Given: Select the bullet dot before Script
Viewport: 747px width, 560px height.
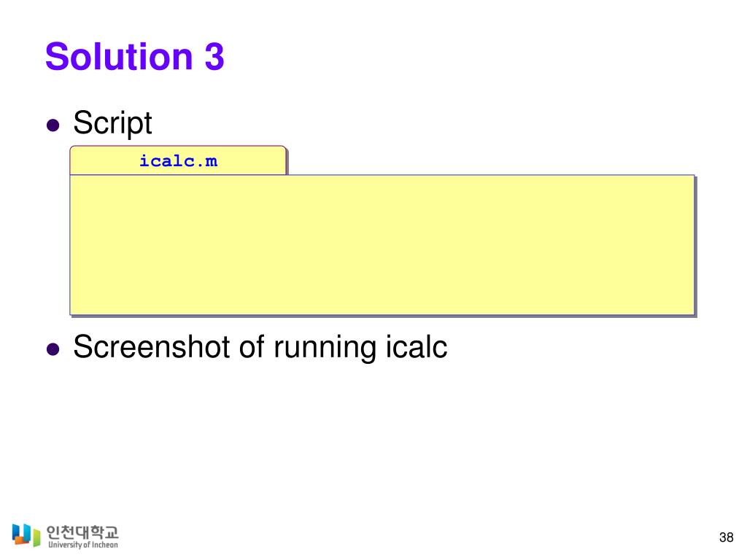Looking at the screenshot, I should point(53,125).
